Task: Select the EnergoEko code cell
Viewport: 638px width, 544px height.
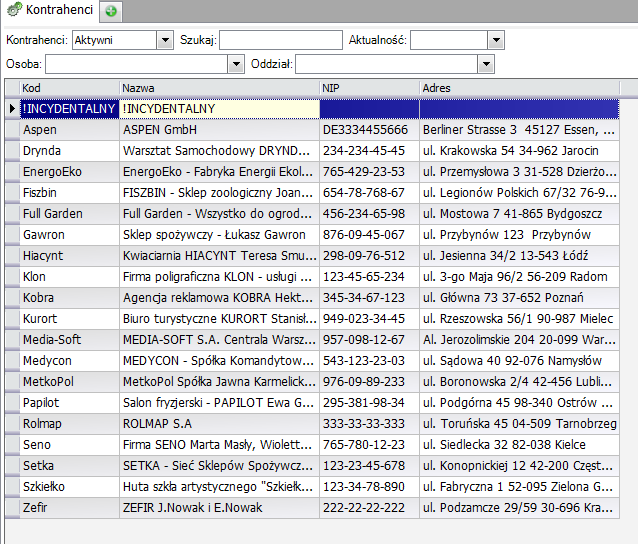Action: [x=69, y=172]
